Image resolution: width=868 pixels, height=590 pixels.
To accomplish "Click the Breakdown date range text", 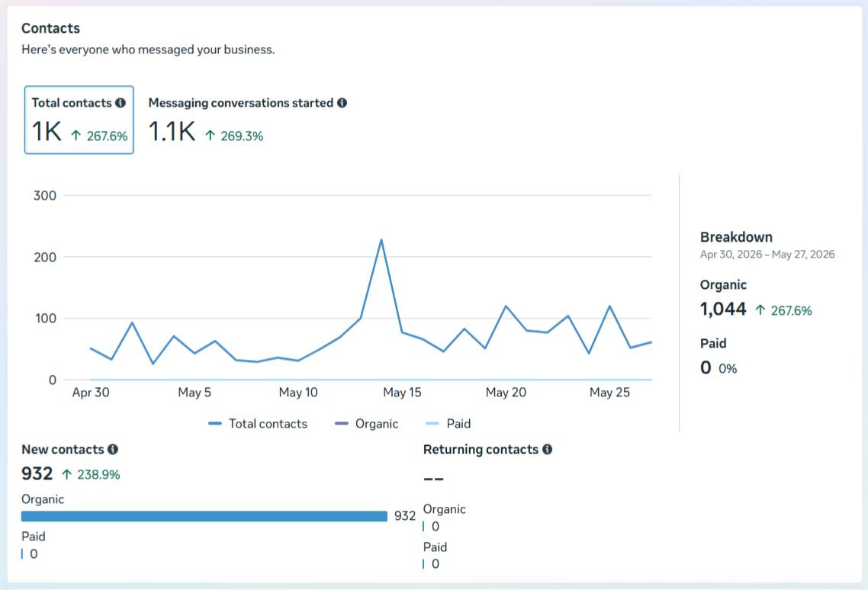I will [767, 255].
